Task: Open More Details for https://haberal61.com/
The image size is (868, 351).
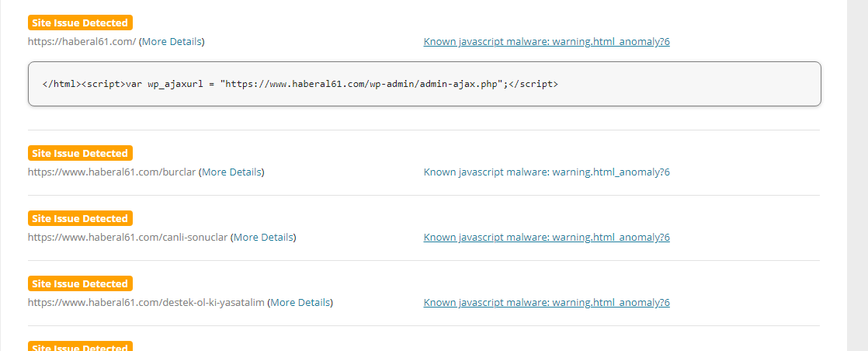Action: [172, 41]
